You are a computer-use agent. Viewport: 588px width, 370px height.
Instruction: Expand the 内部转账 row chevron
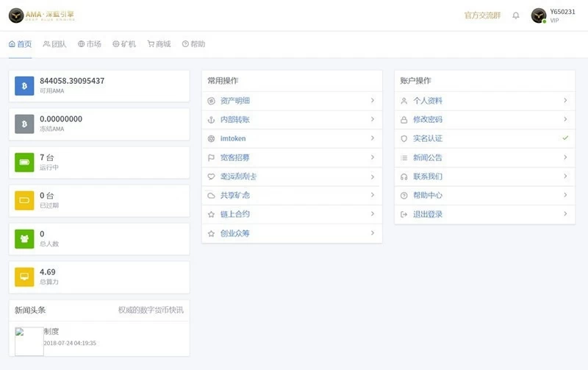373,119
